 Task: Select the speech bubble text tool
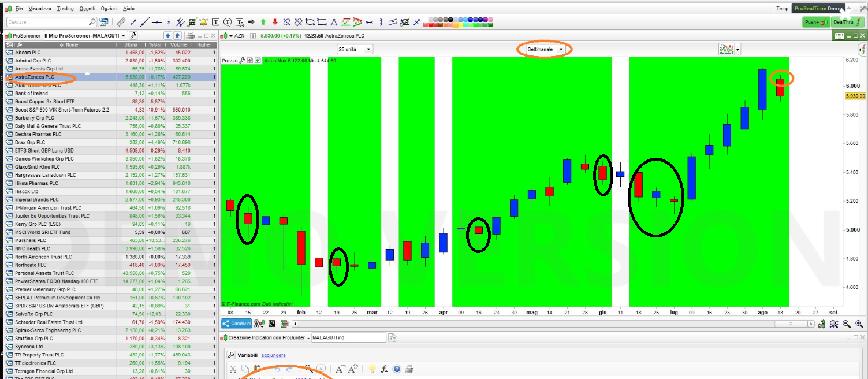[228, 22]
